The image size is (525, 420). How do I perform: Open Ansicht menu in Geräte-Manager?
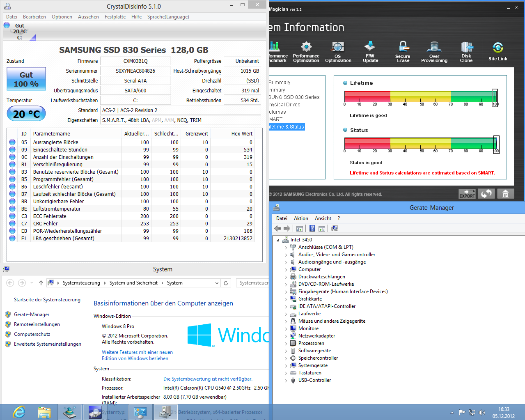(323, 218)
